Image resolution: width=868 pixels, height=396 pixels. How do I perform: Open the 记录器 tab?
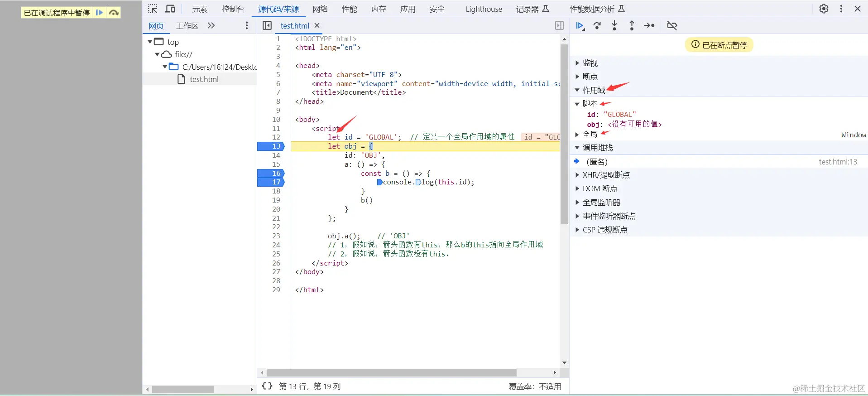coord(532,9)
